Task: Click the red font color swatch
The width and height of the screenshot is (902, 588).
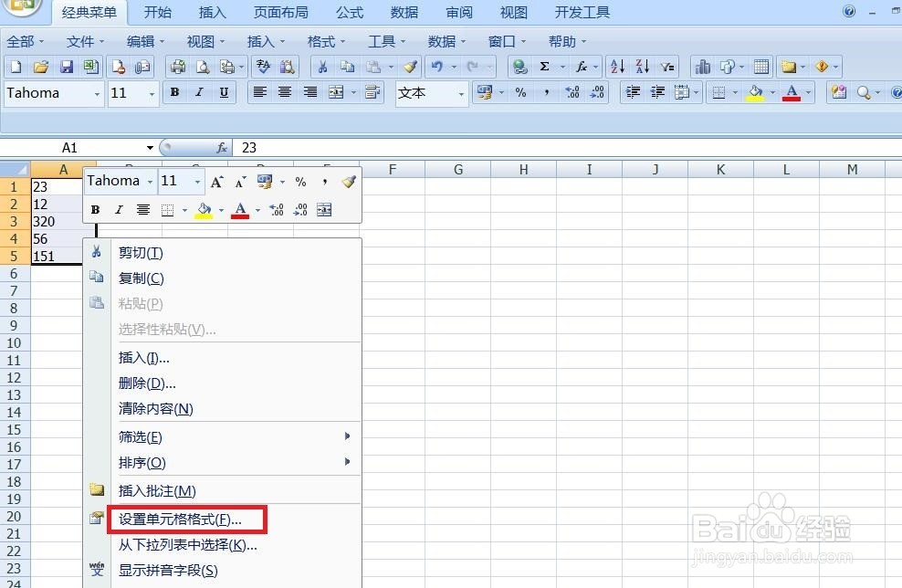Action: click(792, 92)
